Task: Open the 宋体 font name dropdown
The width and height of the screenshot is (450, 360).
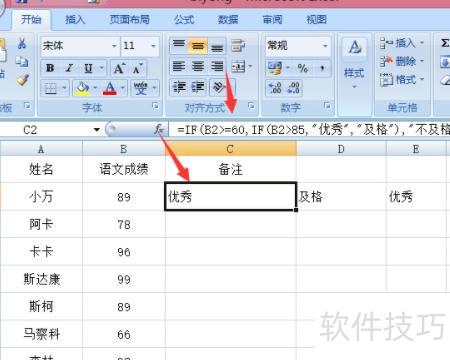Action: [x=114, y=46]
